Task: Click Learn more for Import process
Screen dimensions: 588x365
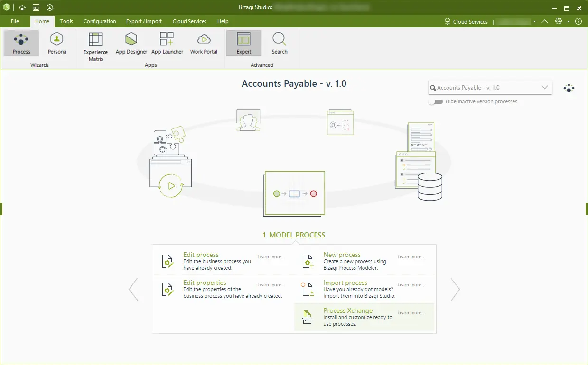Action: [x=411, y=285]
